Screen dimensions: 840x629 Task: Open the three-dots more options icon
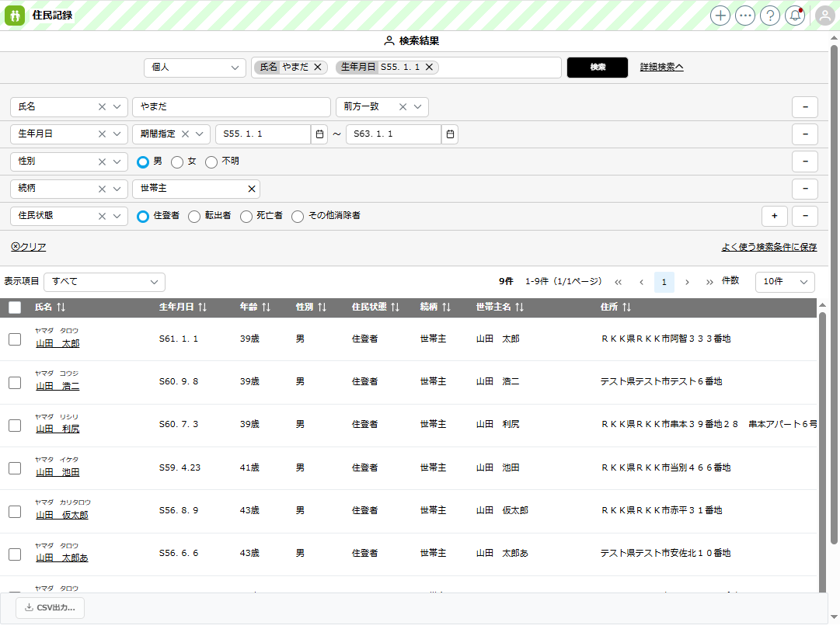click(x=744, y=16)
